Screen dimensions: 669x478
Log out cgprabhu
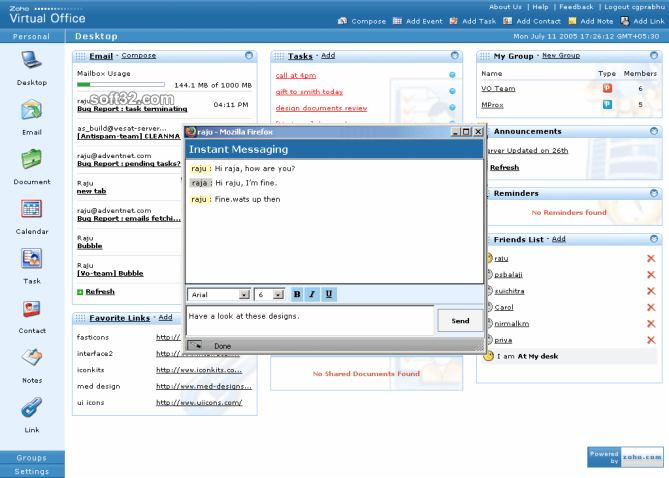(x=634, y=7)
